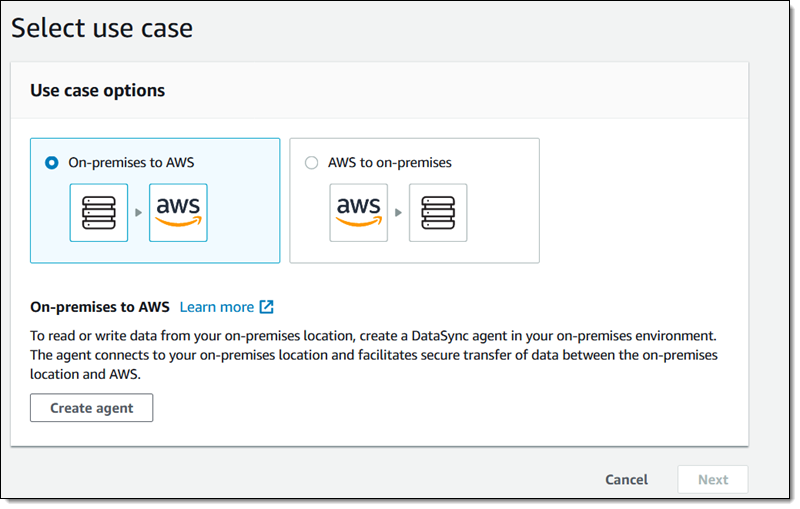The height and width of the screenshot is (509, 800).
Task: Open the Learn more link
Action: click(217, 307)
